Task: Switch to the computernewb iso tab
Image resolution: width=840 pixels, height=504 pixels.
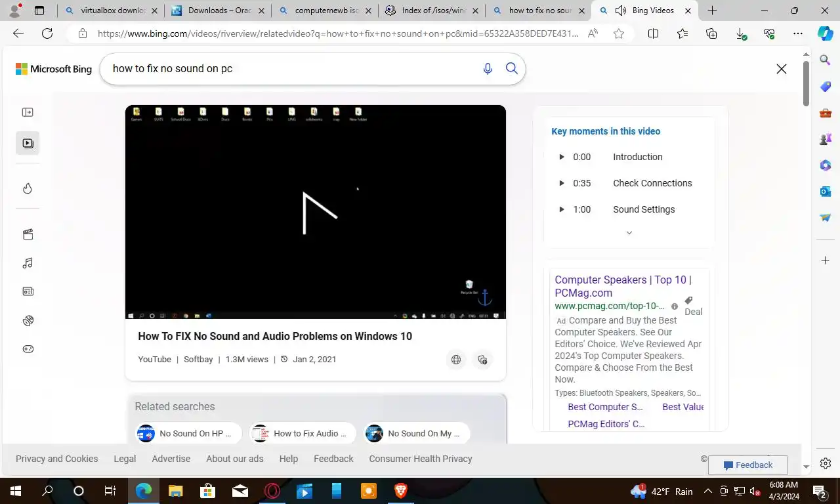Action: click(325, 10)
